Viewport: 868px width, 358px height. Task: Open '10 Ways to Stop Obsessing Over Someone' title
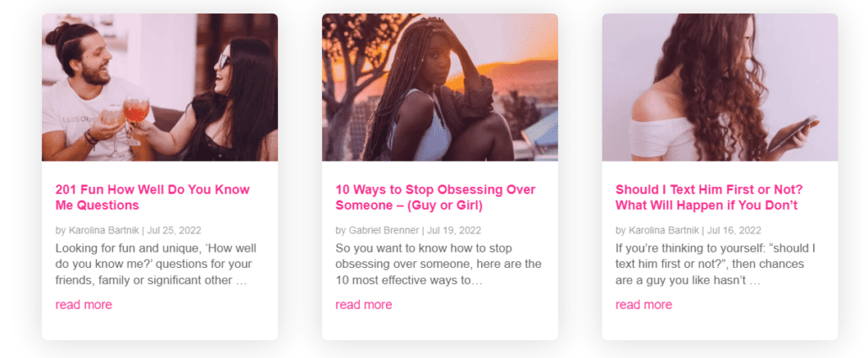(435, 198)
